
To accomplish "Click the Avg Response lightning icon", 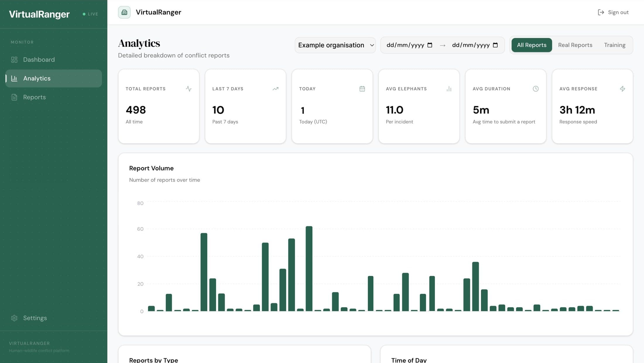I will coord(623,89).
